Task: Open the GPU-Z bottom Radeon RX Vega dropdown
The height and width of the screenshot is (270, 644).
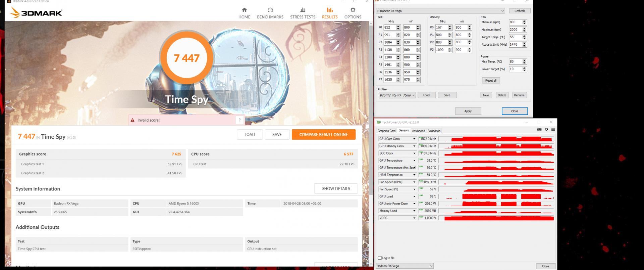Action: coord(405,266)
